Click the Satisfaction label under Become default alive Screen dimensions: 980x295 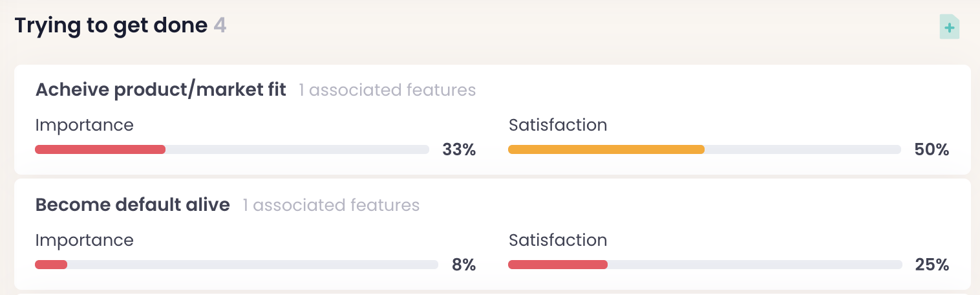558,240
